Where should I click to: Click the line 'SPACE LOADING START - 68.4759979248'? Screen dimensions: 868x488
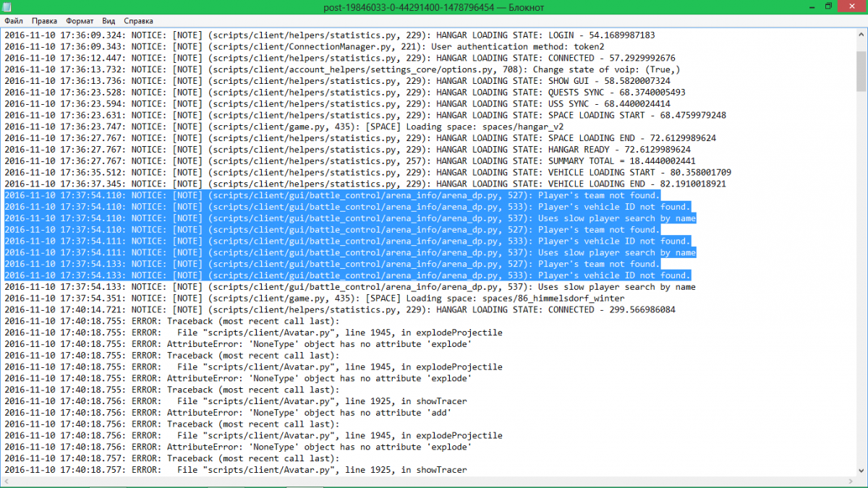click(365, 115)
